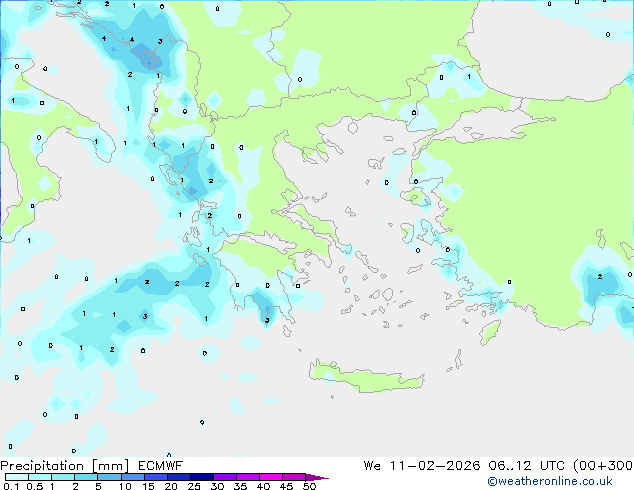Click the 20–25 mm legend swatch
Viewport: 634px width, 490px height.
pos(178,477)
